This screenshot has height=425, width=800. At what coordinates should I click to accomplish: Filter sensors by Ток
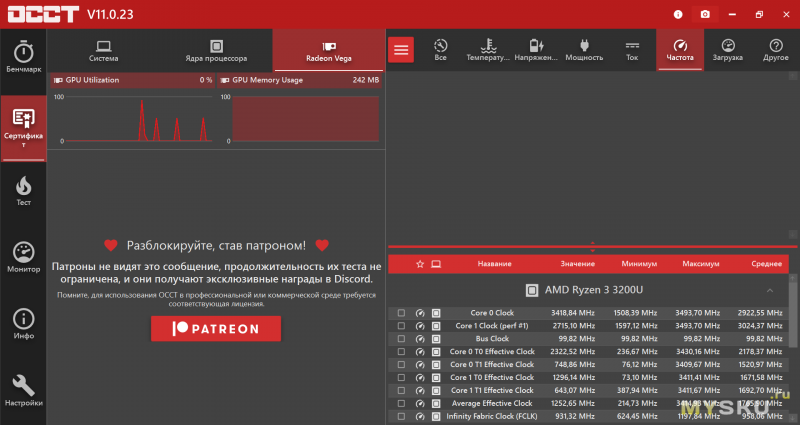[x=632, y=50]
